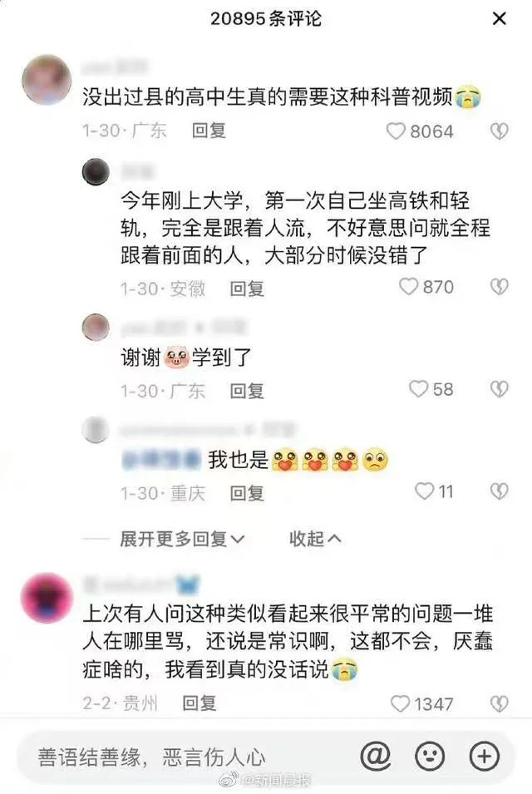Like the Chongqing reply '我也是' with 11 likes
The image size is (532, 794).
[x=424, y=491]
